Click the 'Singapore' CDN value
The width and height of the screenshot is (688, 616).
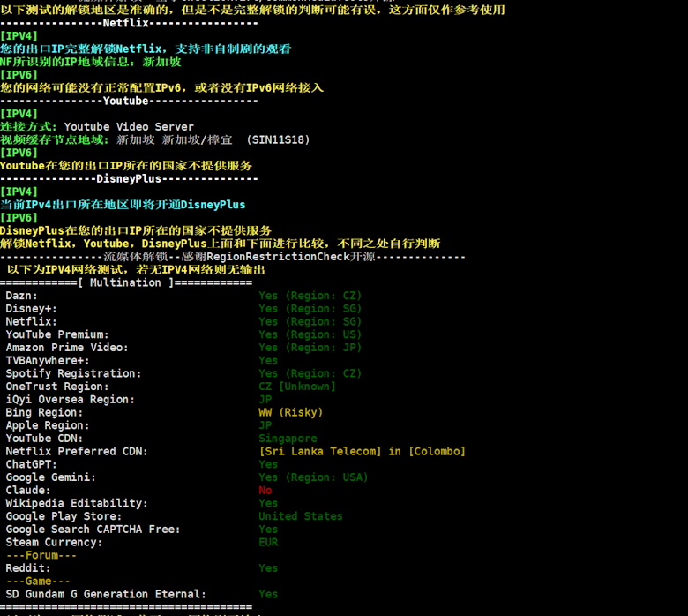(x=288, y=439)
